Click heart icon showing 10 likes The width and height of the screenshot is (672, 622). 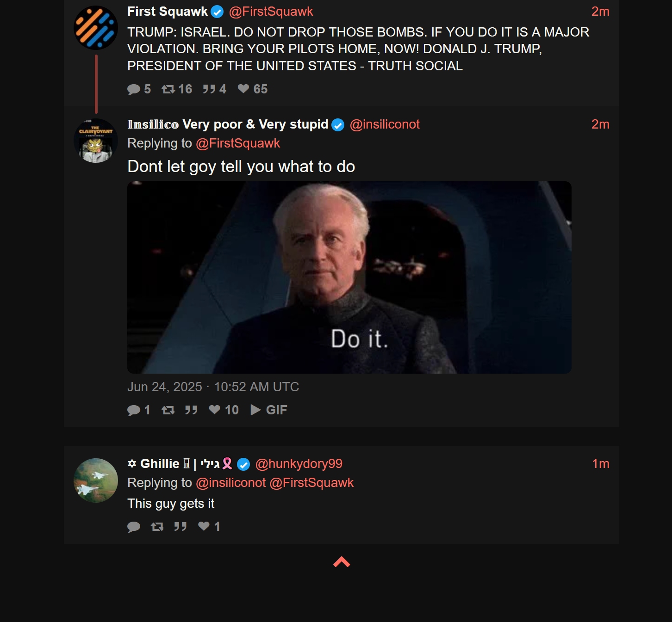214,409
